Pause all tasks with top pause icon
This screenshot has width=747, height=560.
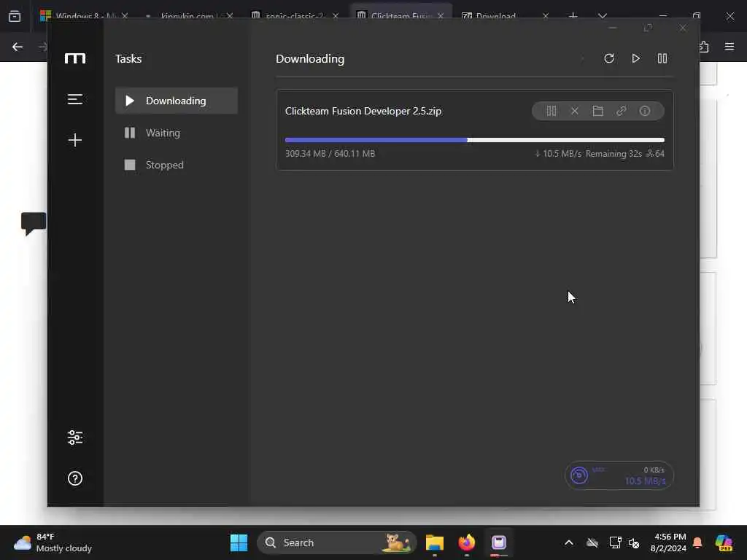click(662, 58)
